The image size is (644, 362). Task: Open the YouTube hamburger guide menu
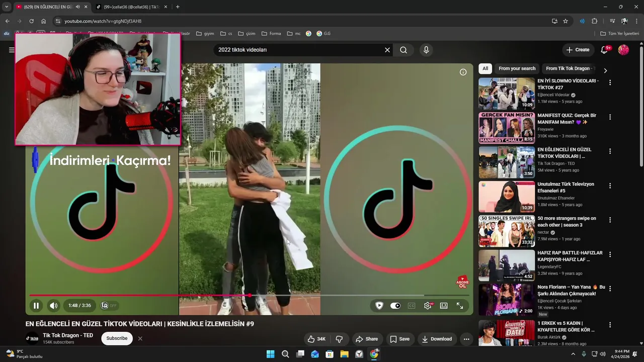12,50
